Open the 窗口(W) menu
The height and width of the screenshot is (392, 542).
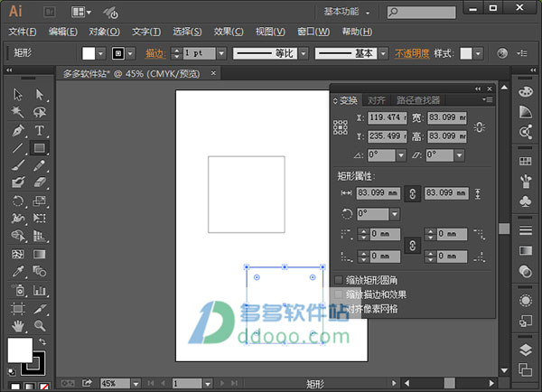click(313, 32)
